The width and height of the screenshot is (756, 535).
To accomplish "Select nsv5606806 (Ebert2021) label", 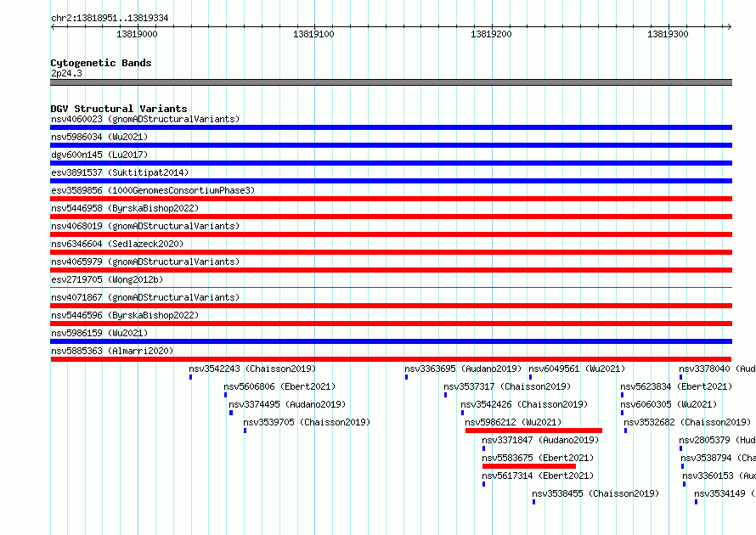I will (x=279, y=386).
